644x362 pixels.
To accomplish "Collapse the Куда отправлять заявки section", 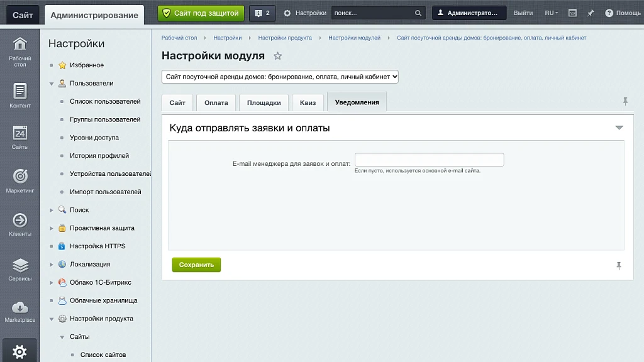I will tap(619, 128).
